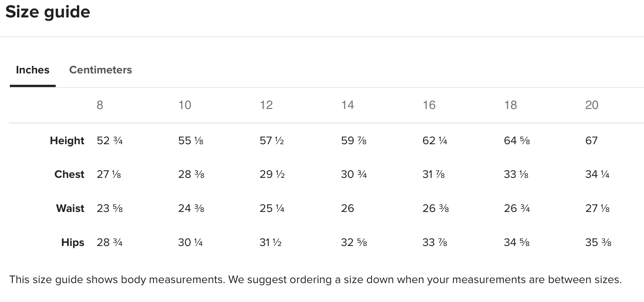Select the Inches tab
The width and height of the screenshot is (644, 302).
[33, 70]
